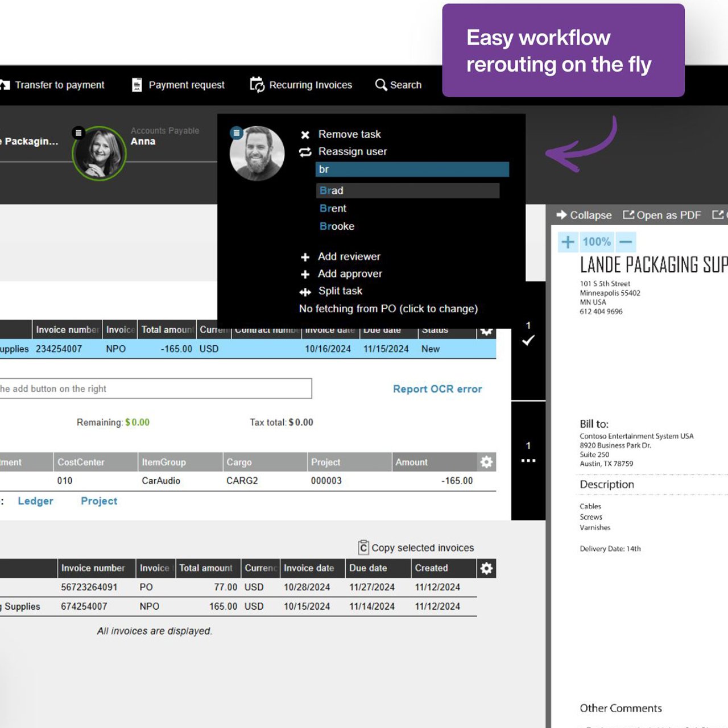The width and height of the screenshot is (728, 728).
Task: Zoom in the invoice preview with plus
Action: (x=568, y=242)
